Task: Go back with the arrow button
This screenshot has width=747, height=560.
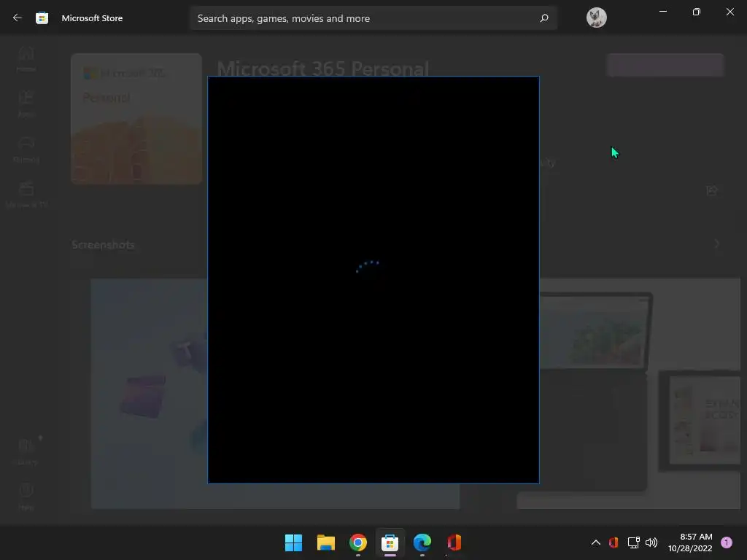Action: [18, 17]
